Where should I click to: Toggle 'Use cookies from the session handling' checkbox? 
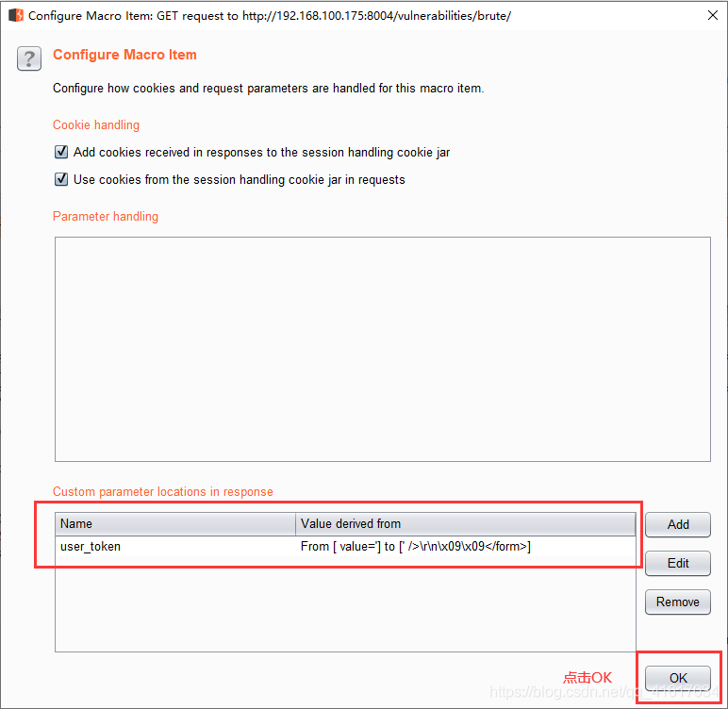[x=61, y=179]
